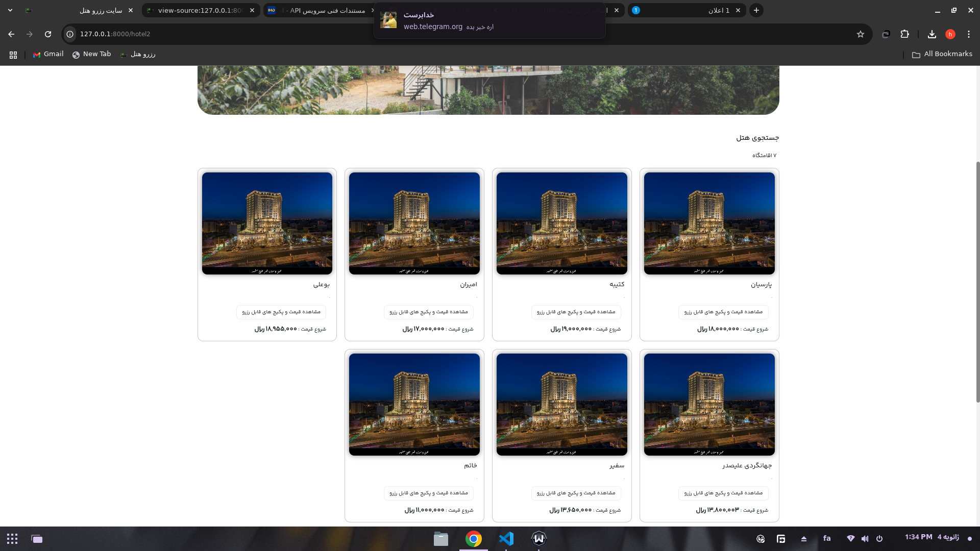The height and width of the screenshot is (551, 980).
Task: Click the browser reload page icon
Action: [48, 34]
